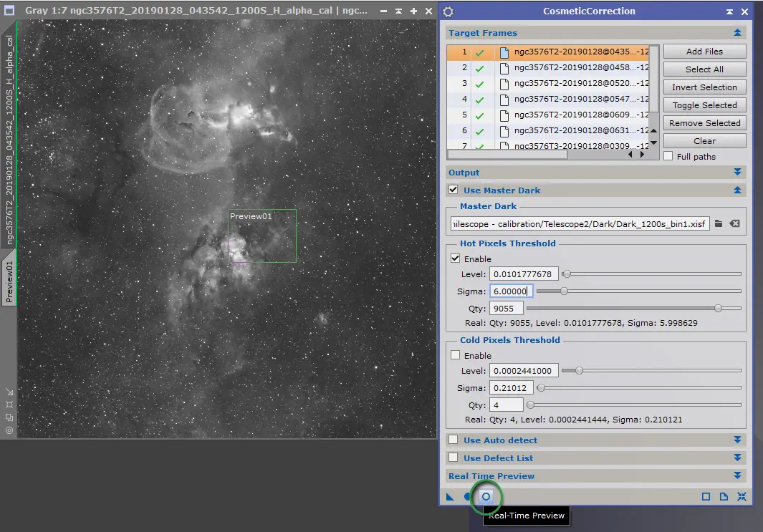Viewport: 763px width, 532px height.
Task: Clear the master dark path icon
Action: (735, 223)
